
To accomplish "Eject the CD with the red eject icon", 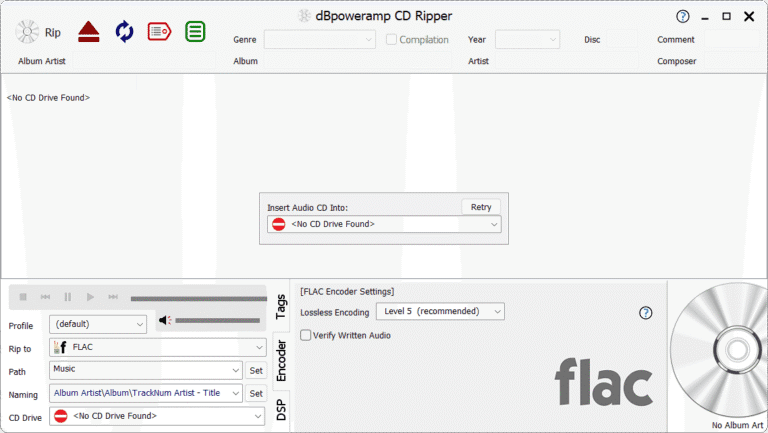I will [89, 32].
